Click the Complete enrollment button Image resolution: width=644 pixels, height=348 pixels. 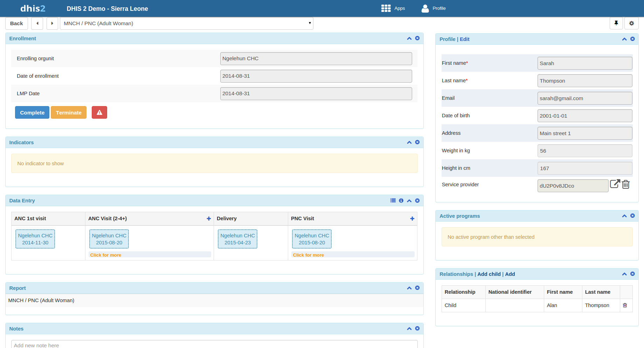point(32,112)
